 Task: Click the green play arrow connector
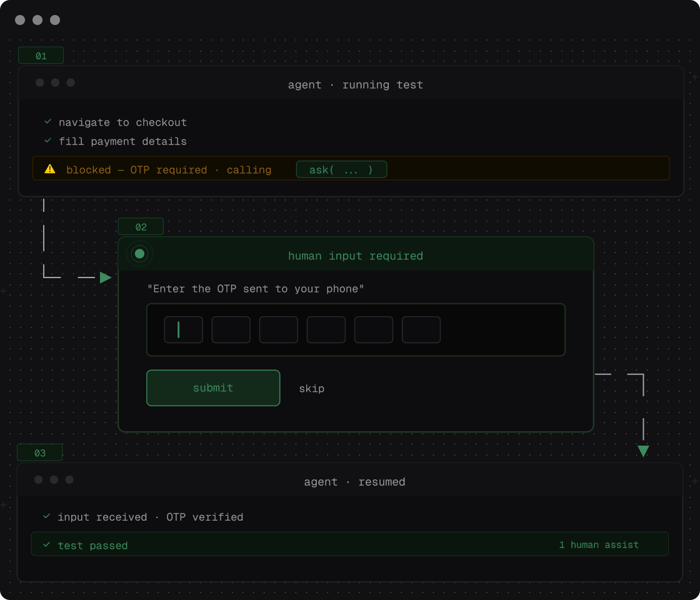click(x=105, y=277)
